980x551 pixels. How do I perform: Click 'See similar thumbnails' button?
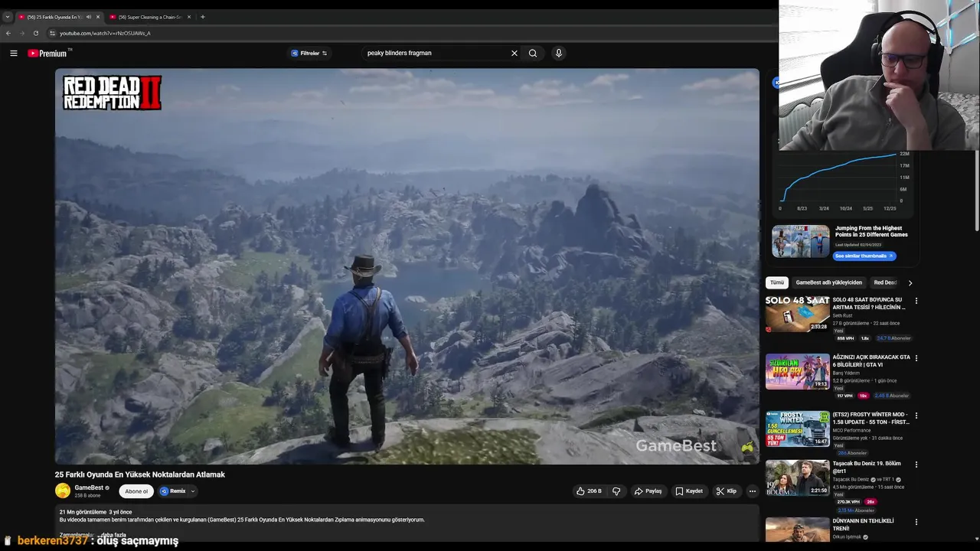coord(864,256)
